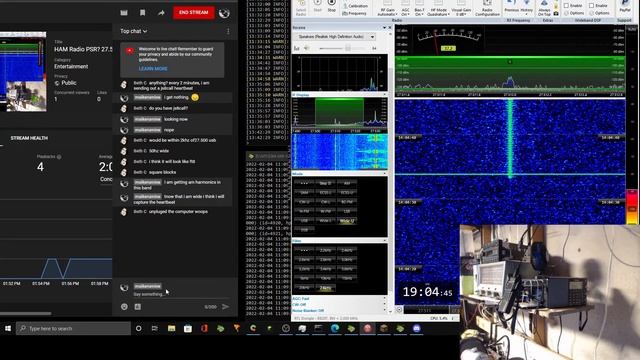Viewport: 640px width, 360px height.
Task: Open the Office icon on the taskbar
Action: click(x=204, y=328)
